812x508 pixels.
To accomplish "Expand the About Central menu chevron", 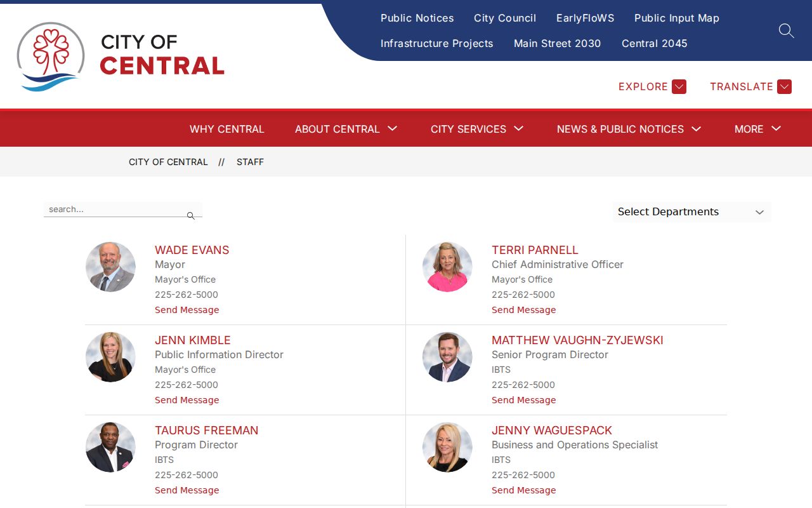I will pyautogui.click(x=393, y=128).
